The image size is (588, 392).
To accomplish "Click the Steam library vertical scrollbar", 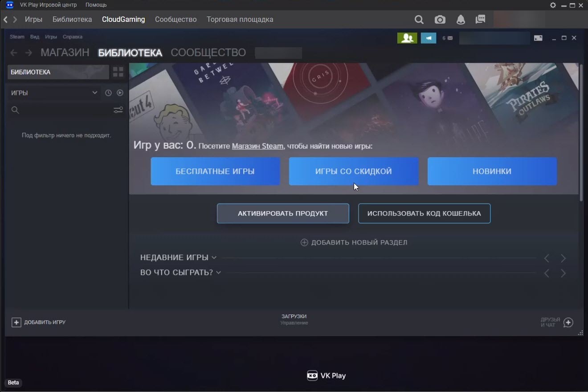I will pos(580,133).
